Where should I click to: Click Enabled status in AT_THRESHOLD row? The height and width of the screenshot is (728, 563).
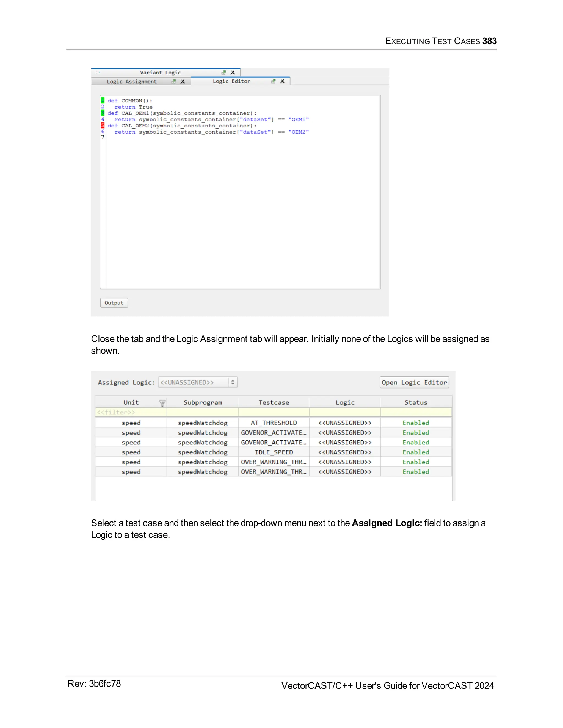click(416, 423)
